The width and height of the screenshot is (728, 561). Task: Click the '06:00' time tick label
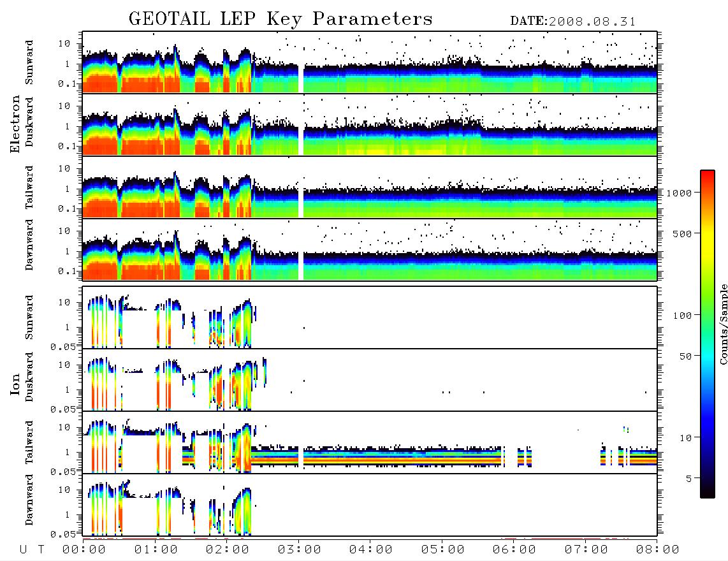point(514,550)
